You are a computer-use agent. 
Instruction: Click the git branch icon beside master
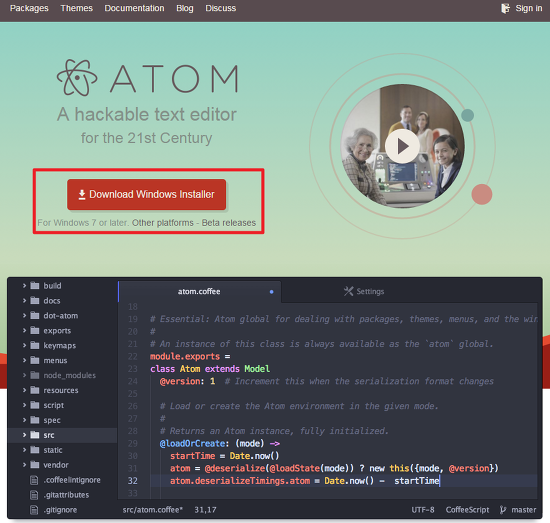503,510
